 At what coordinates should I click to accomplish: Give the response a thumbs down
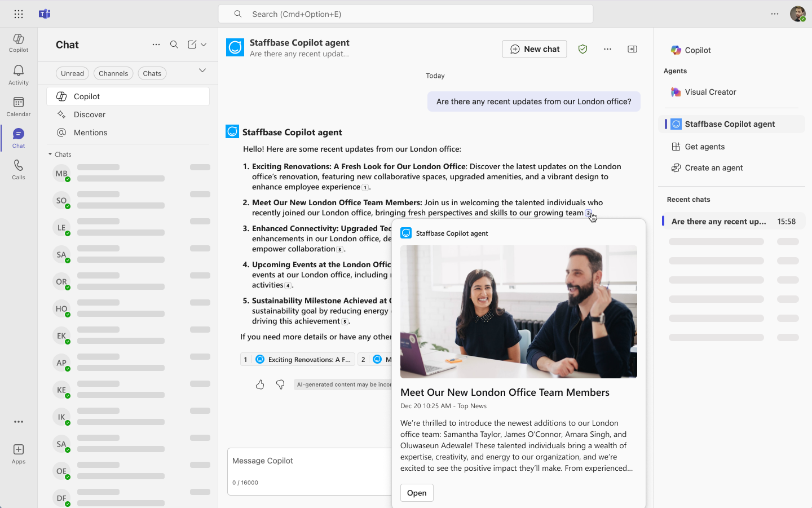(280, 385)
